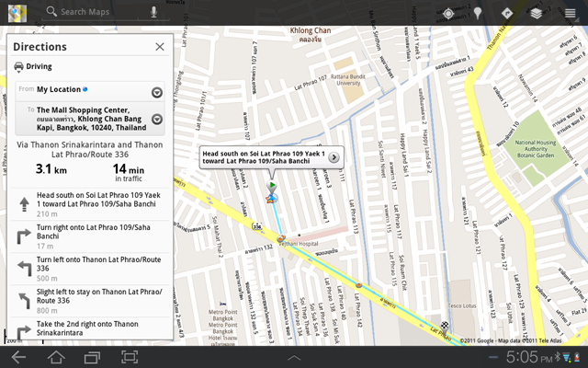Select step Head south on Soi Lat Phrao 109
Screen dimensions: 588x368
click(90, 204)
